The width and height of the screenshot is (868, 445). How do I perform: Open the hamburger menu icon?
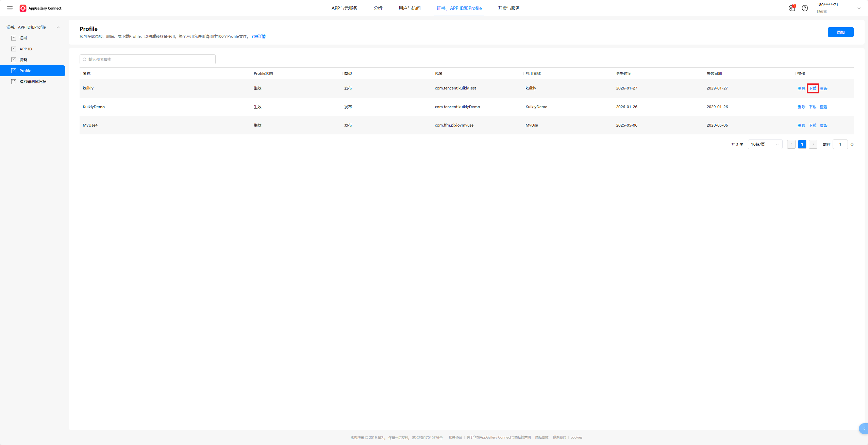[10, 8]
